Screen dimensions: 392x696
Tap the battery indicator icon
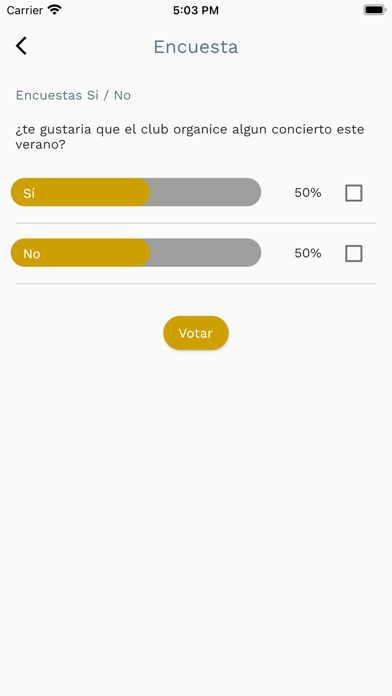tap(375, 10)
